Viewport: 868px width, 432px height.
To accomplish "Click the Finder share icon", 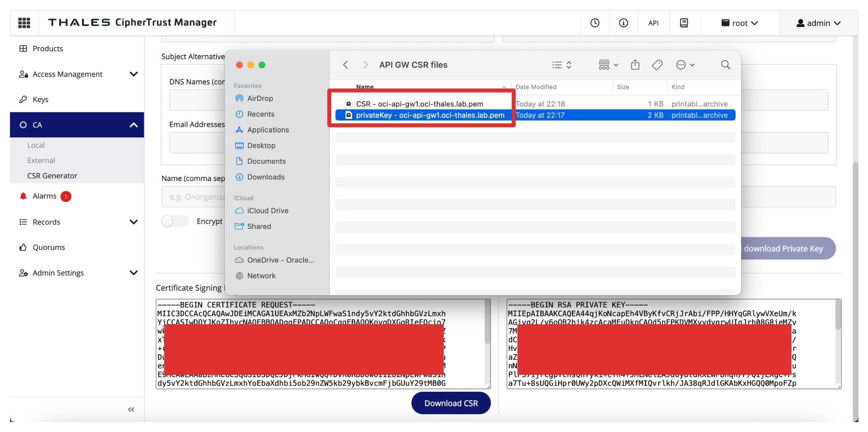I will 635,65.
